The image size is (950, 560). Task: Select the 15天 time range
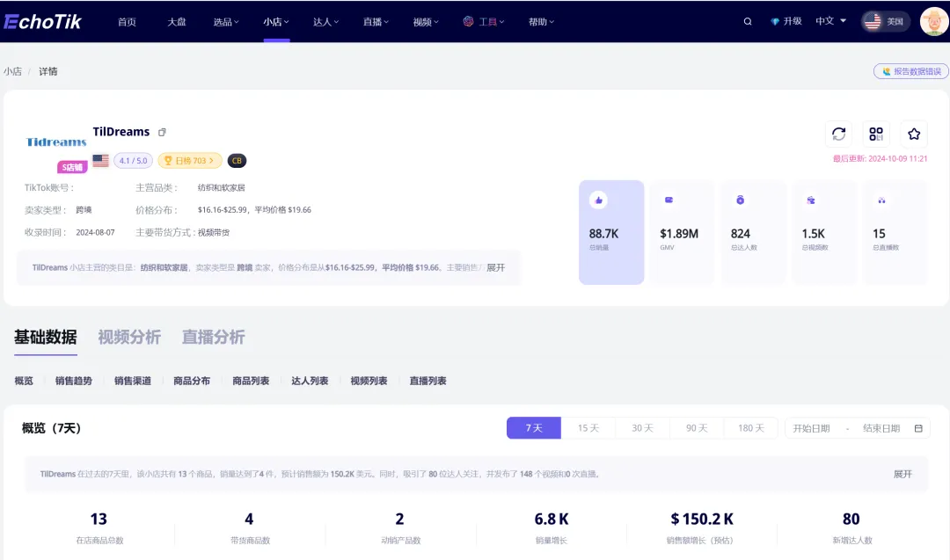[x=588, y=428]
